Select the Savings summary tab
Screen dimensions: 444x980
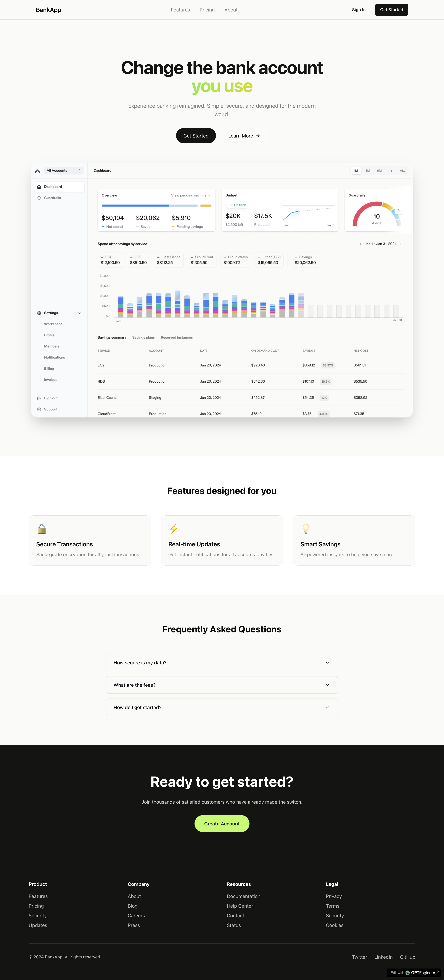point(111,338)
